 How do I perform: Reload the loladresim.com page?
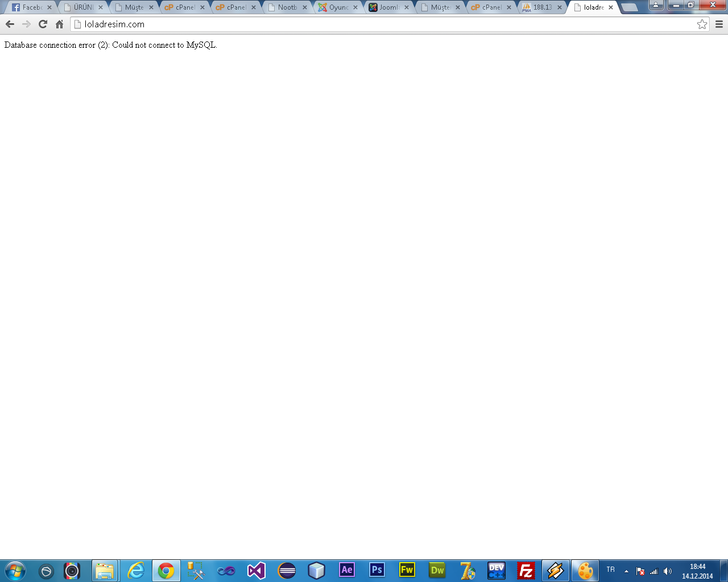click(43, 24)
